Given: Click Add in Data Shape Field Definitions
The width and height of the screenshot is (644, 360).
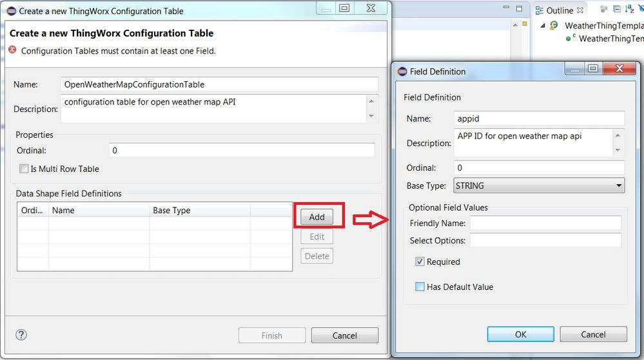Looking at the screenshot, I should click(317, 217).
